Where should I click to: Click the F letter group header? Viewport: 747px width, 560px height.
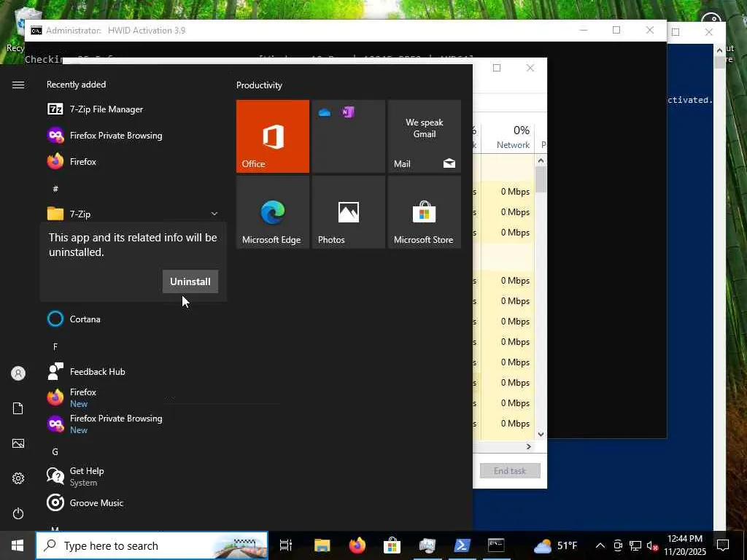coord(55,346)
